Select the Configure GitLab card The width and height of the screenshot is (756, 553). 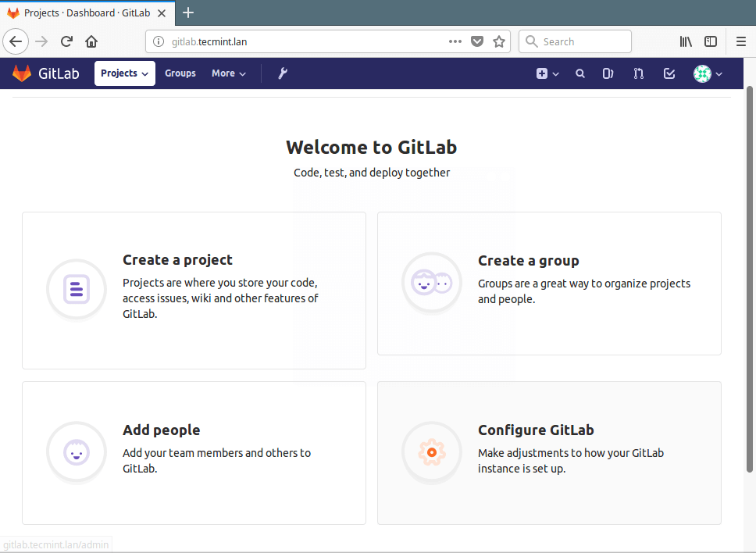click(549, 452)
